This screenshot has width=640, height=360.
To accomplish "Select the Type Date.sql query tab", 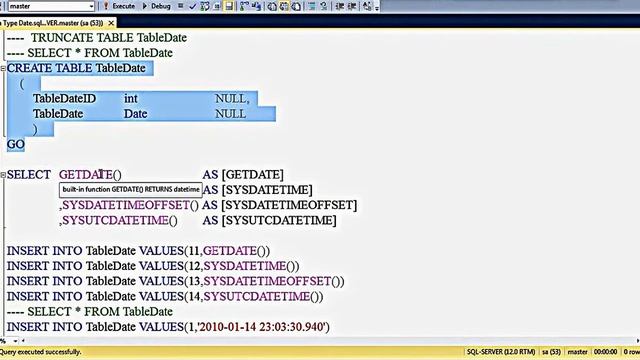I will [52, 23].
